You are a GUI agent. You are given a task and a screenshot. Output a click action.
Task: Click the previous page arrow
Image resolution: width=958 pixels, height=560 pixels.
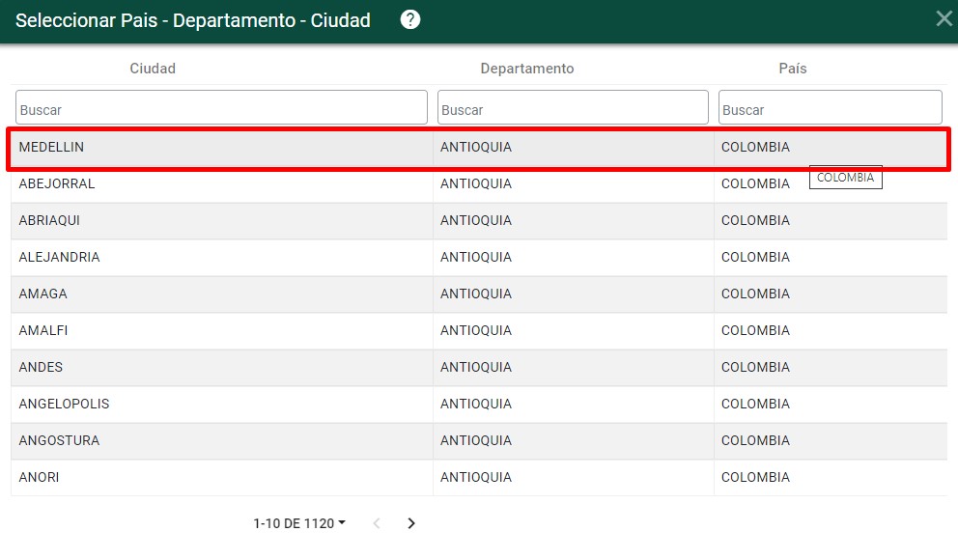click(377, 523)
